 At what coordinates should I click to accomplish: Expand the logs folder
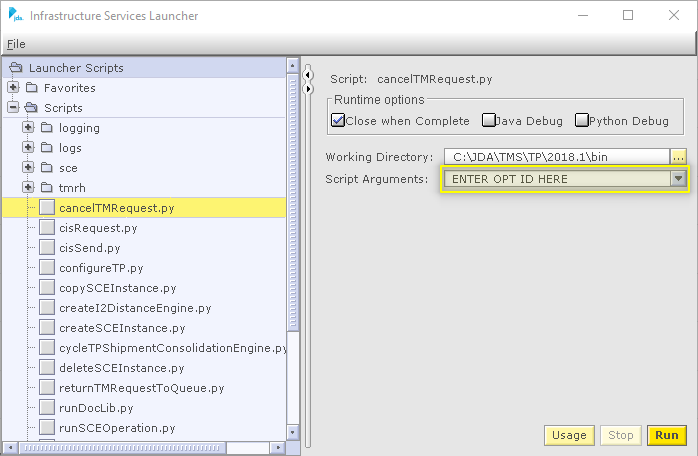coord(28,147)
